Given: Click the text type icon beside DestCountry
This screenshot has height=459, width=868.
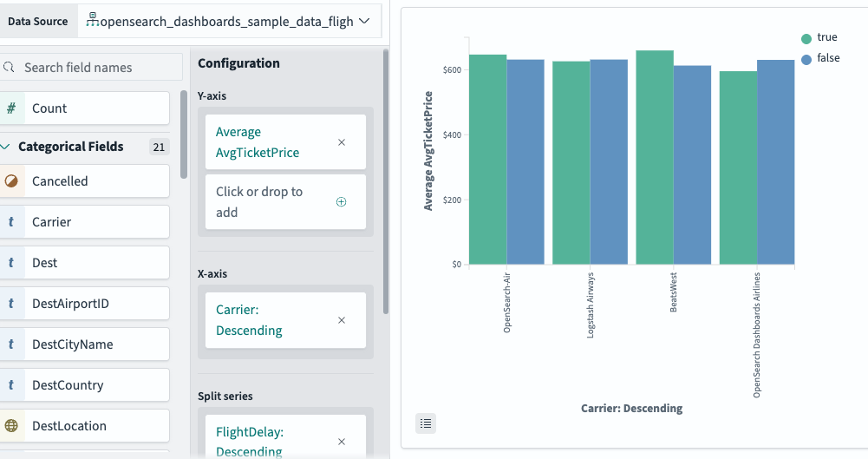Looking at the screenshot, I should pos(11,384).
